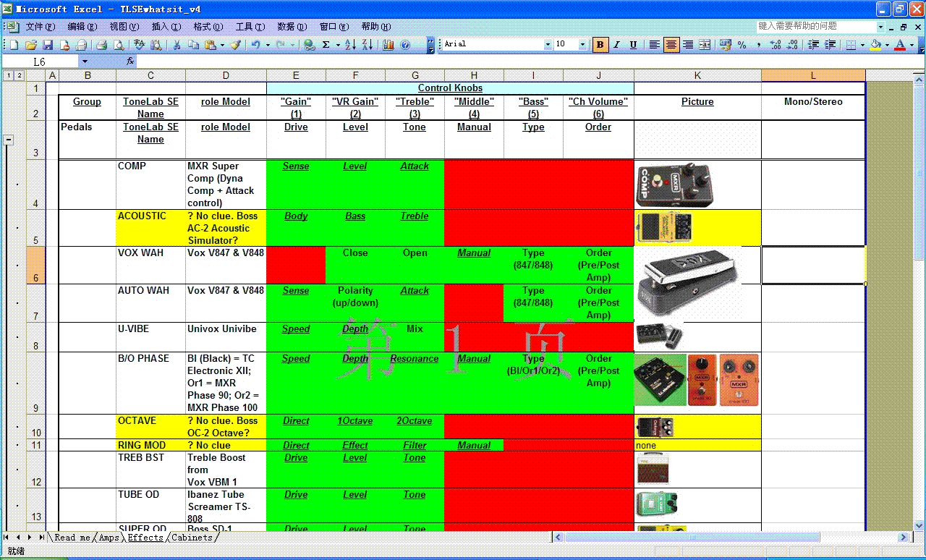This screenshot has width=926, height=560.
Task: Create a new workbook from the toolbar
Action: click(13, 45)
